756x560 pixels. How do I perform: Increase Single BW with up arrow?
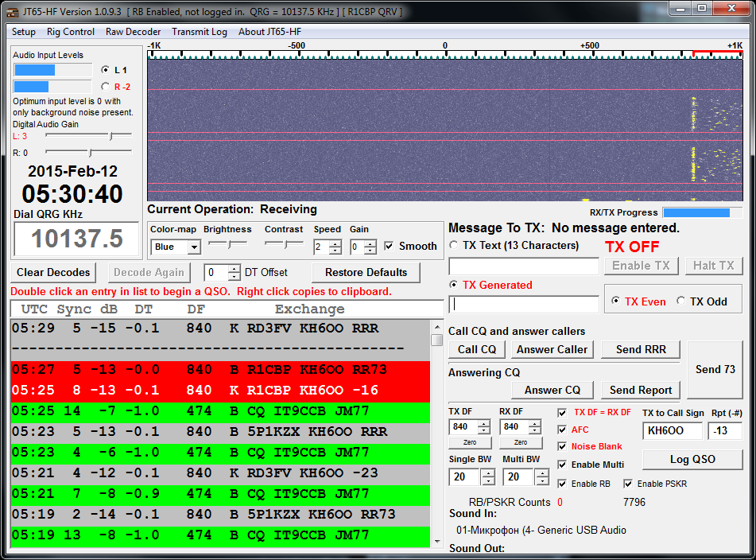click(488, 473)
